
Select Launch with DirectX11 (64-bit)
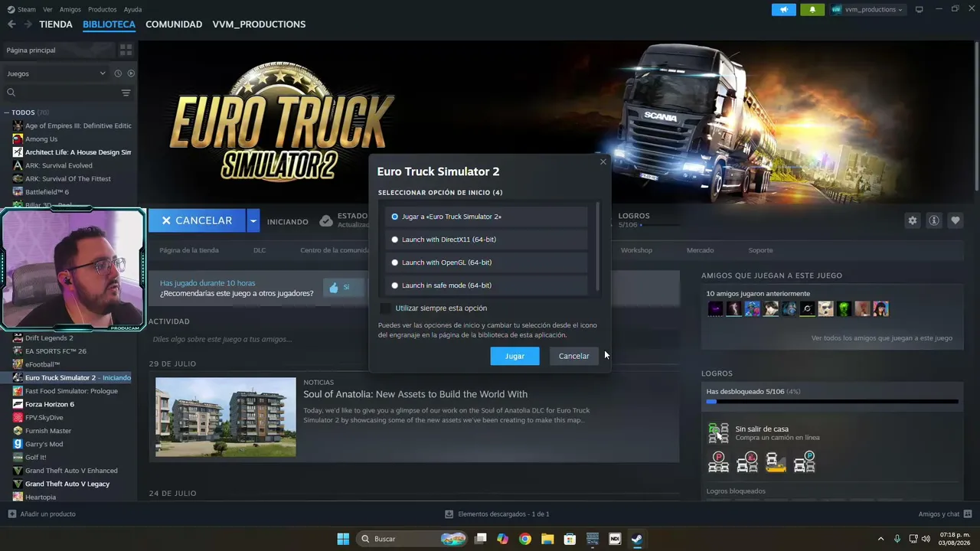tap(487, 240)
